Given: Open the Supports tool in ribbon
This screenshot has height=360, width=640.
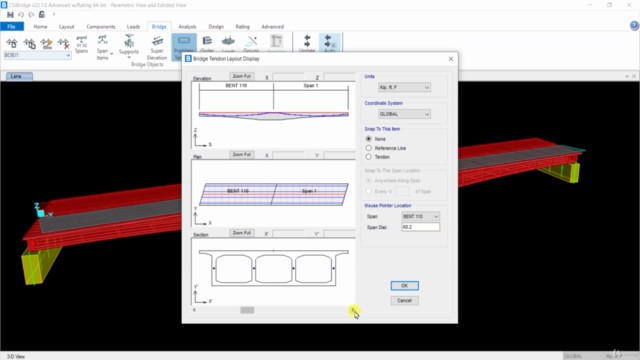Looking at the screenshot, I should (x=129, y=45).
